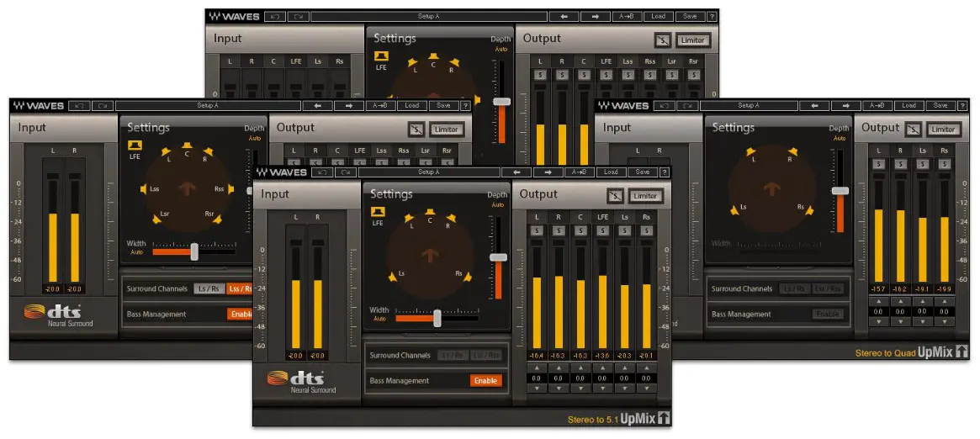Solo the Rs output in Stereo to 5.1
This screenshot has height=439, width=980.
646,230
